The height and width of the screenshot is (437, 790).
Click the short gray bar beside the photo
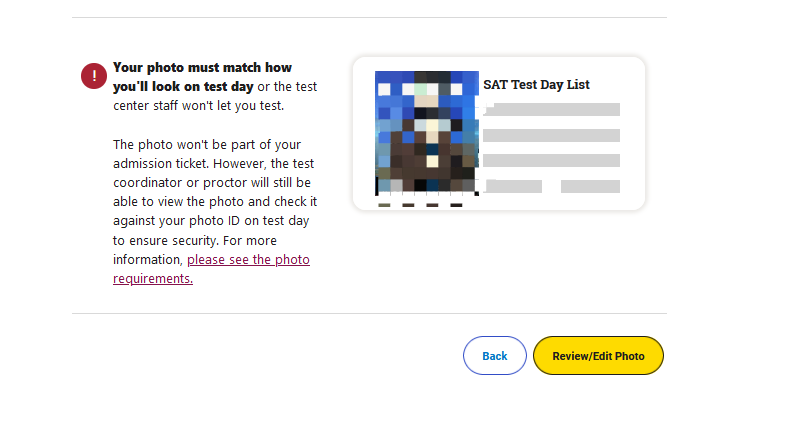(x=513, y=186)
